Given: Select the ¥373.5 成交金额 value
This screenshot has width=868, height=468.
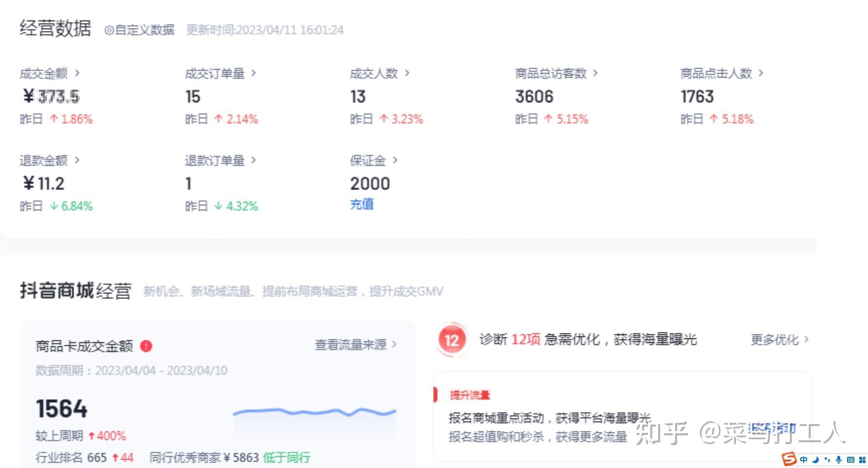Looking at the screenshot, I should pos(51,97).
